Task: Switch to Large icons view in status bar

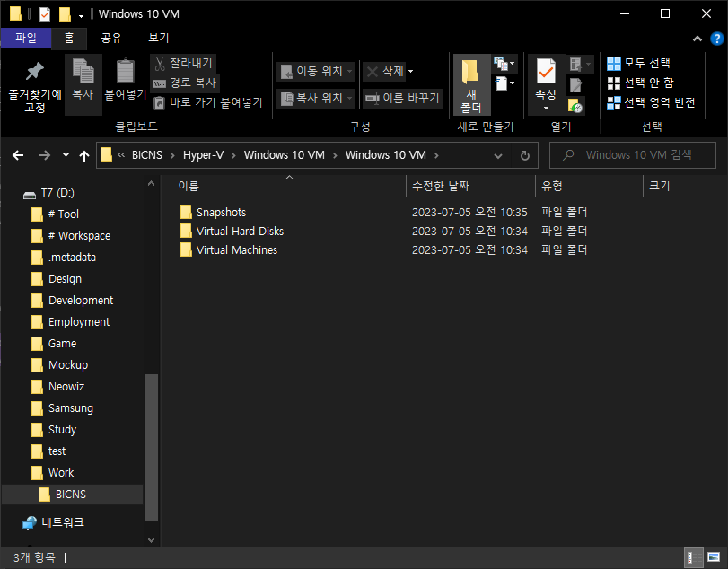Action: click(x=714, y=557)
